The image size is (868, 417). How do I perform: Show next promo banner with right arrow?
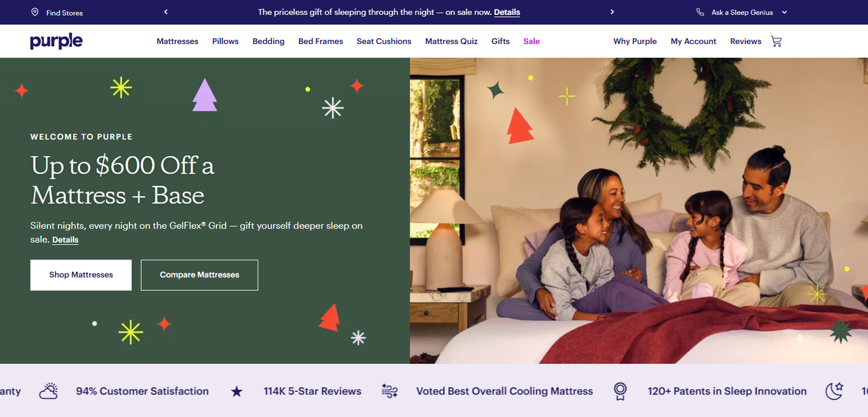[x=612, y=12]
